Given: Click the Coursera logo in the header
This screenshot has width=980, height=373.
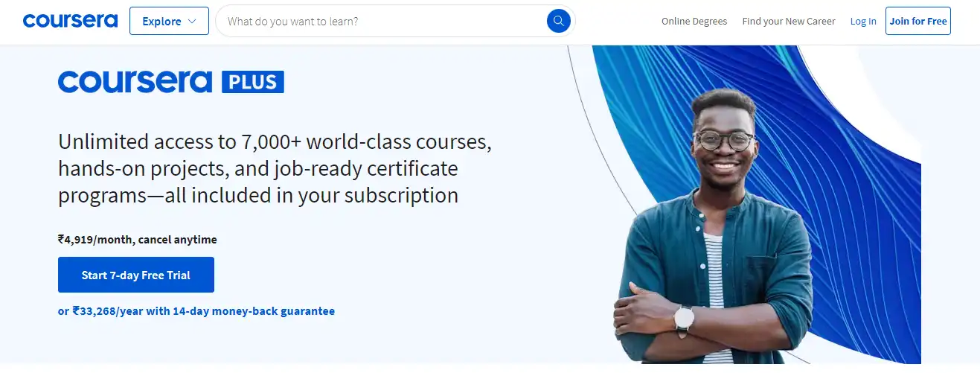Looking at the screenshot, I should pyautogui.click(x=70, y=21).
